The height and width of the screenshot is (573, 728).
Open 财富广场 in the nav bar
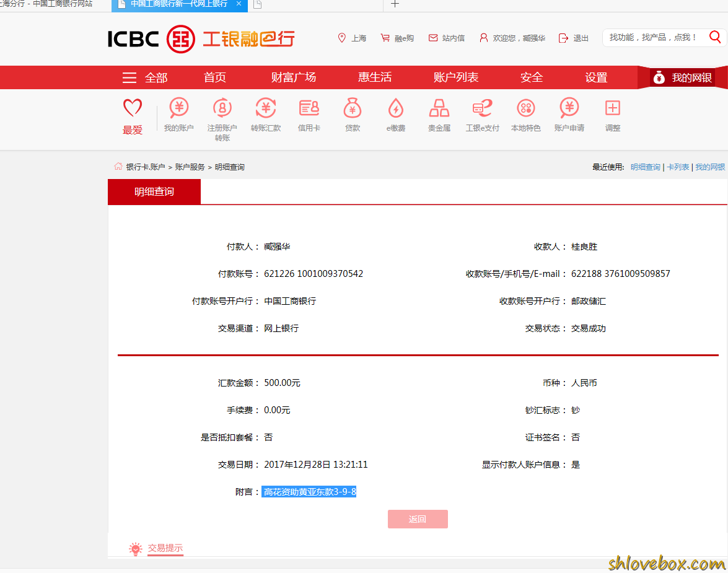click(294, 77)
